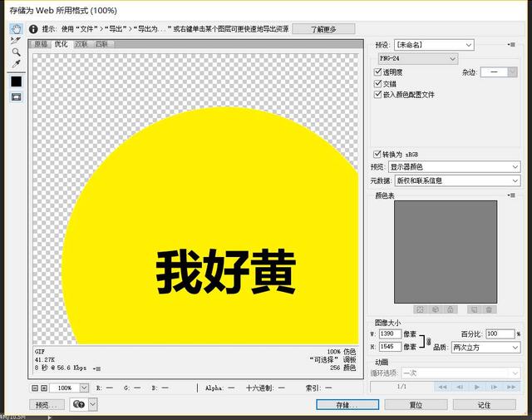Screen dimensions: 532x420
Task: Switch to the 双联 tab
Action: coord(81,44)
